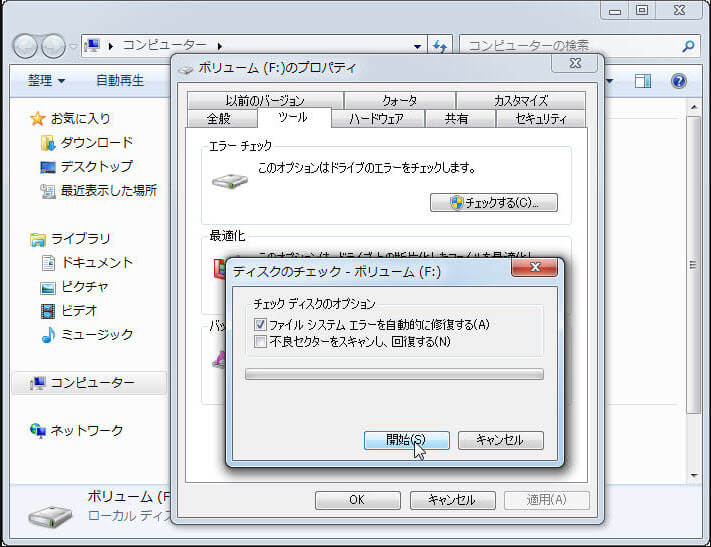The width and height of the screenshot is (711, 547).
Task: Close the ディスクのチェック dialog with red X
Action: (x=535, y=267)
